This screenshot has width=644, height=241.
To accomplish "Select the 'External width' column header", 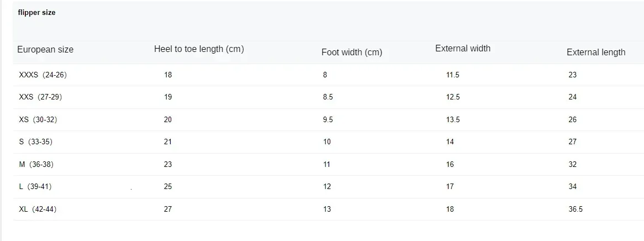I will tap(463, 49).
